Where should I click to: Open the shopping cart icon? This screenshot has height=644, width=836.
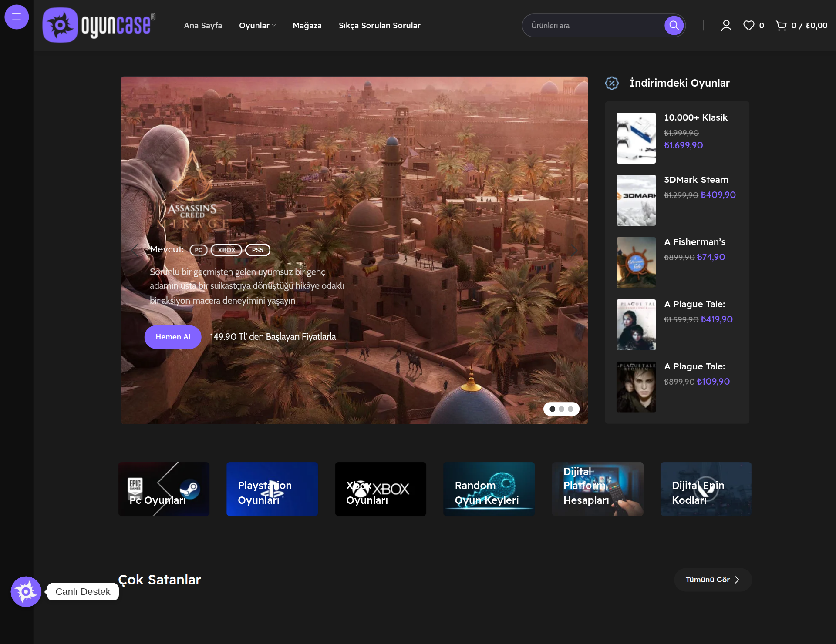781,26
